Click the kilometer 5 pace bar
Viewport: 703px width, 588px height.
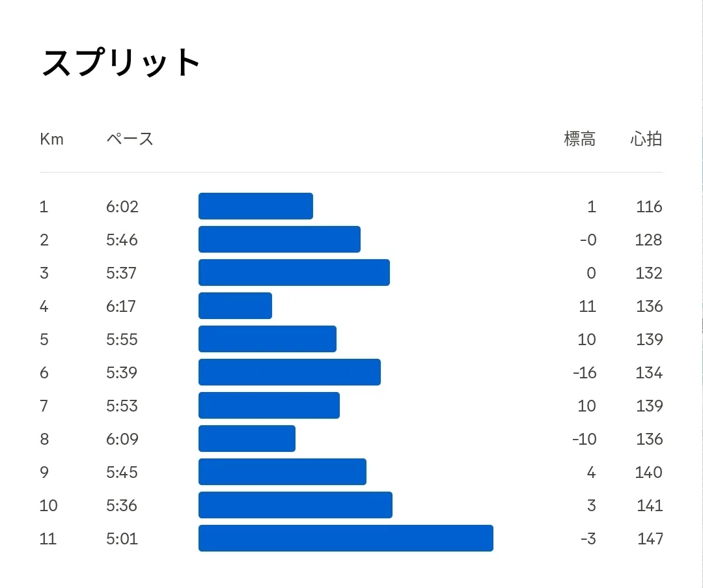268,339
